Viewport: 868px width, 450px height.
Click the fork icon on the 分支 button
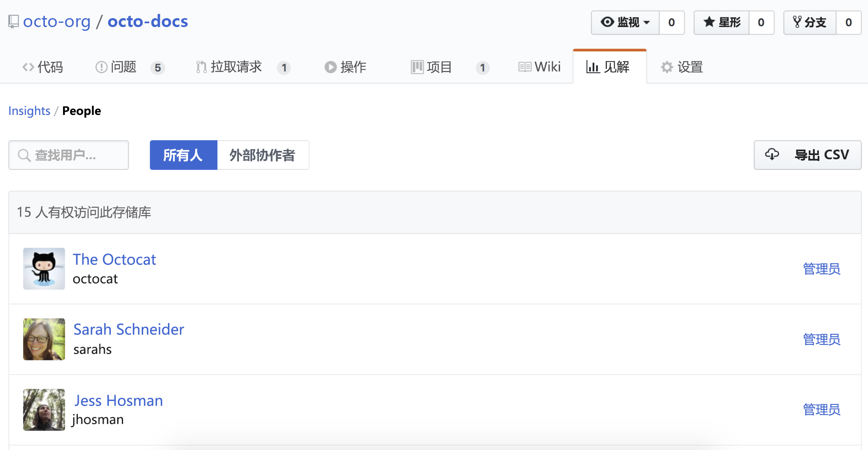798,22
